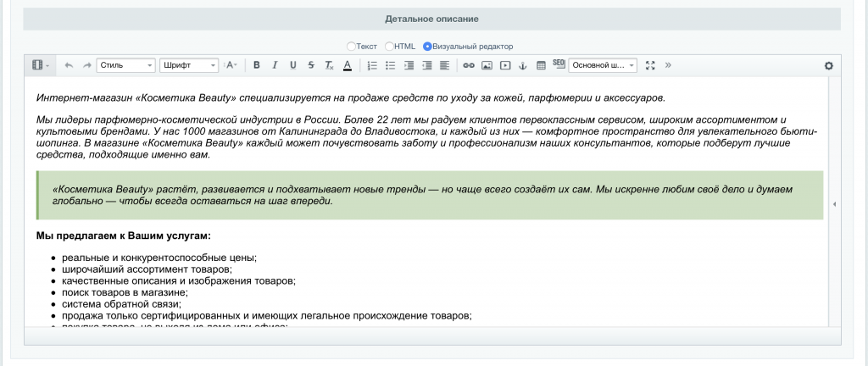The image size is (868, 366).
Task: Select the Визуальный редактор radio option
Action: coord(427,47)
